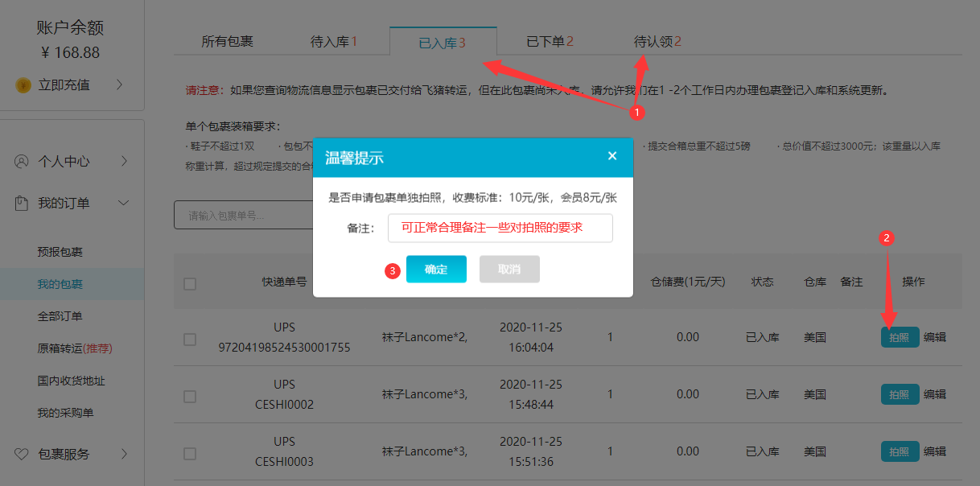The width and height of the screenshot is (980, 486).
Task: Expand the 包裹服务 section arrow
Action: [x=124, y=454]
